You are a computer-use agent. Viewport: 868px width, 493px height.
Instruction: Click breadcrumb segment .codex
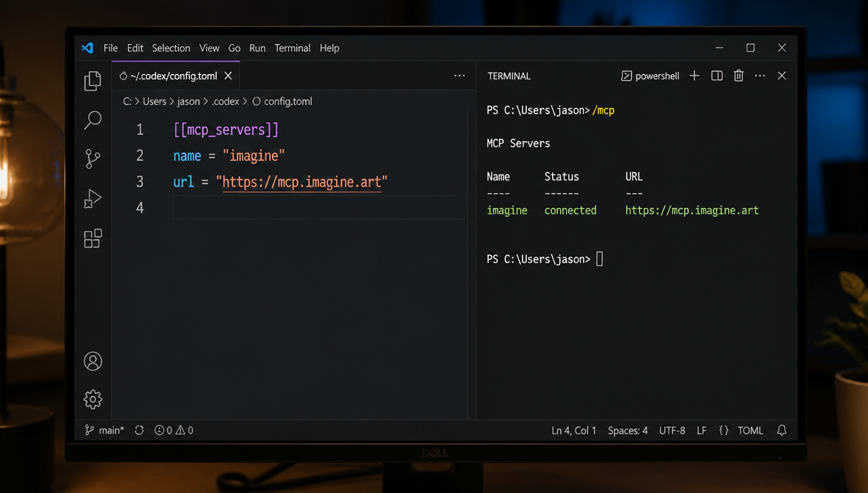(225, 101)
